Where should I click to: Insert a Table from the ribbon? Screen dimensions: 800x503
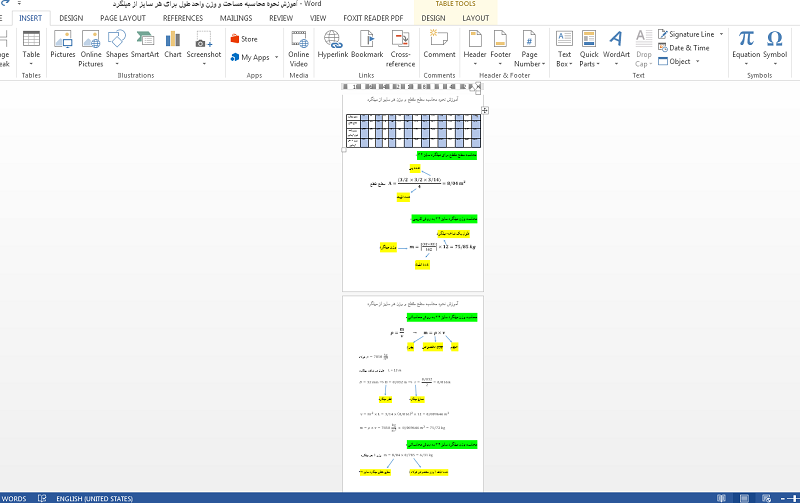pyautogui.click(x=31, y=48)
